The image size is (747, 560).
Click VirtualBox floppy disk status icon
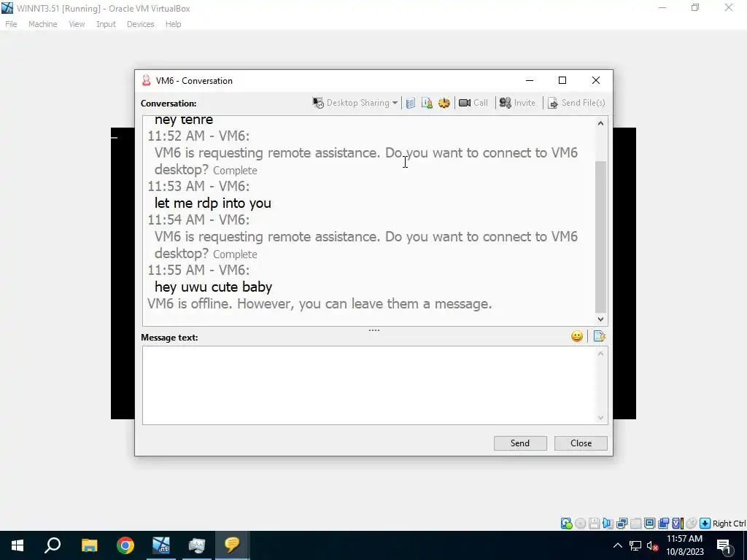[594, 524]
